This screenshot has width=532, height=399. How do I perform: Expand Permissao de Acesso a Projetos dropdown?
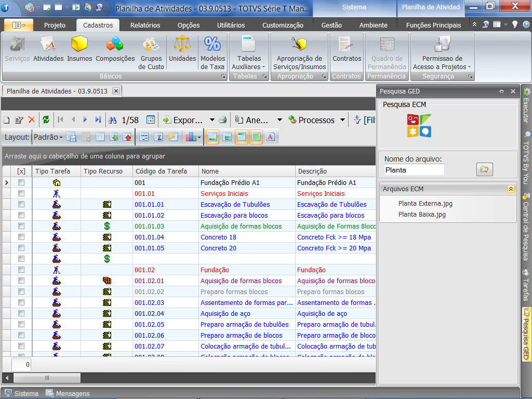pos(470,67)
